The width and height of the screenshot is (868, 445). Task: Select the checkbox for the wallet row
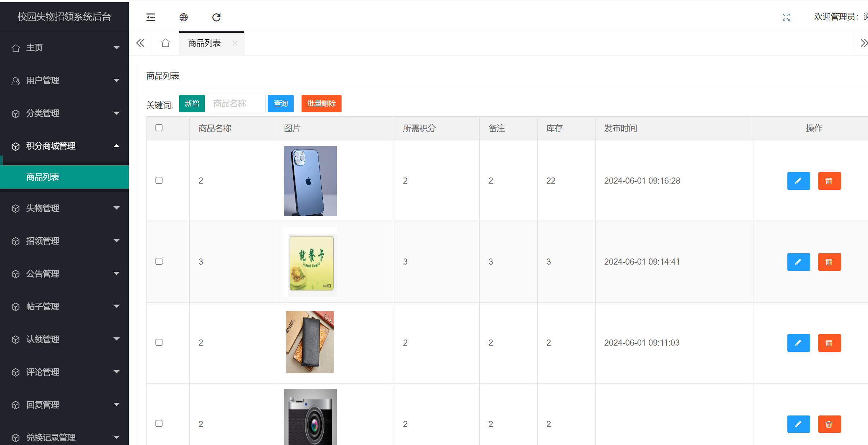(x=159, y=342)
